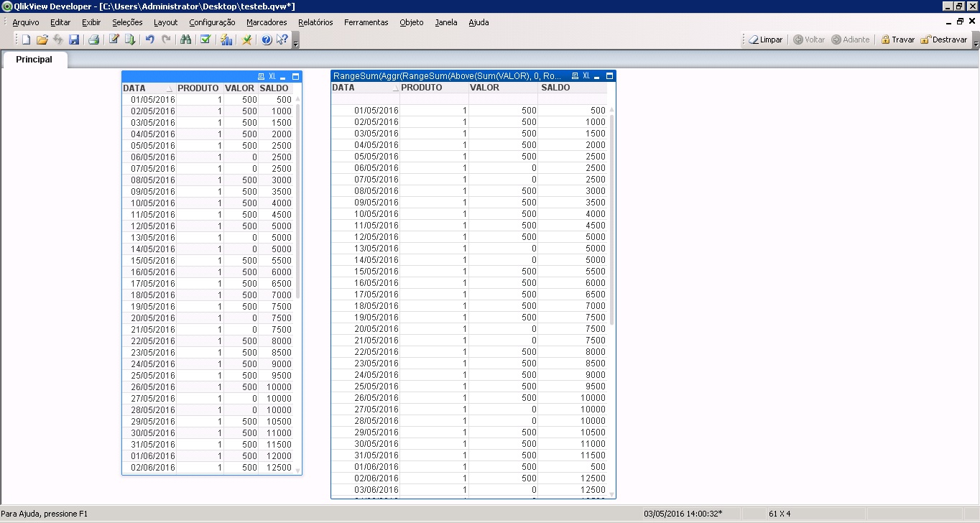980x523 pixels.
Task: Print the left table via caption icon
Action: click(261, 76)
